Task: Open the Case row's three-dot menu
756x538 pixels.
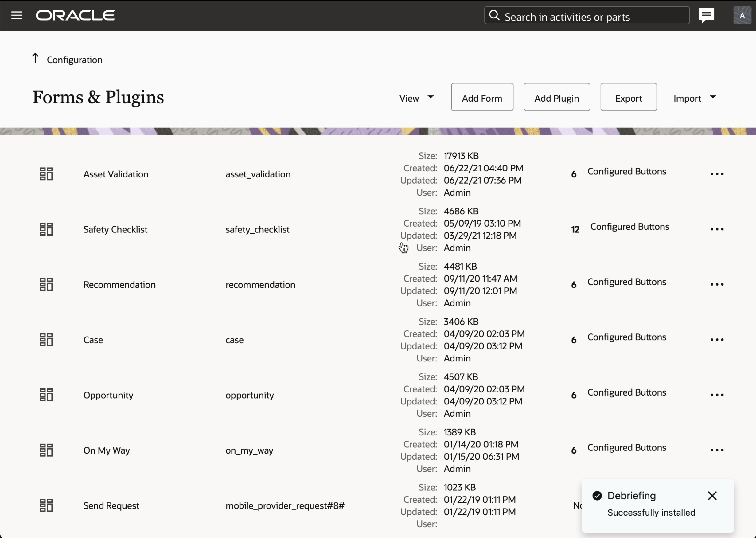Action: pyautogui.click(x=717, y=340)
